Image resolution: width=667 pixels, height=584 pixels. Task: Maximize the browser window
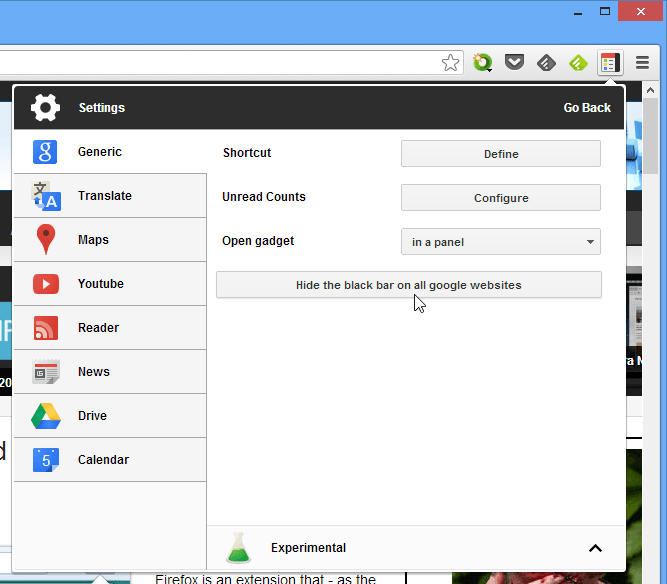[604, 11]
